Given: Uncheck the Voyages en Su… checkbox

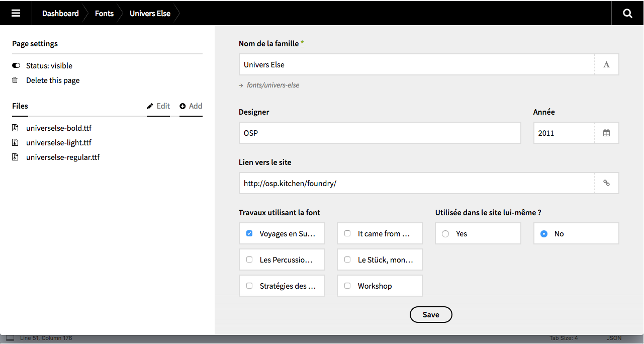Looking at the screenshot, I should coord(249,234).
